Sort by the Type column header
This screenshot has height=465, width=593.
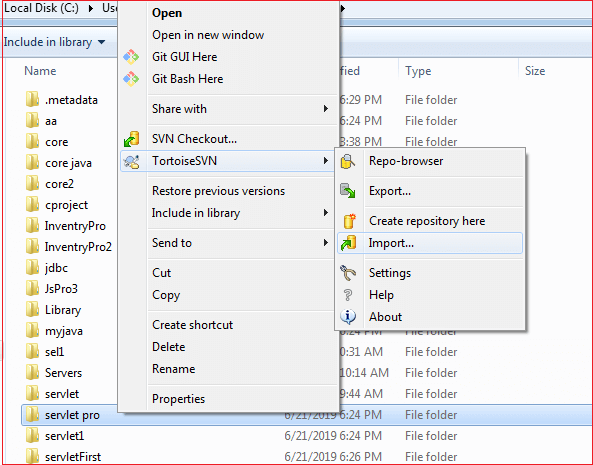tap(418, 71)
